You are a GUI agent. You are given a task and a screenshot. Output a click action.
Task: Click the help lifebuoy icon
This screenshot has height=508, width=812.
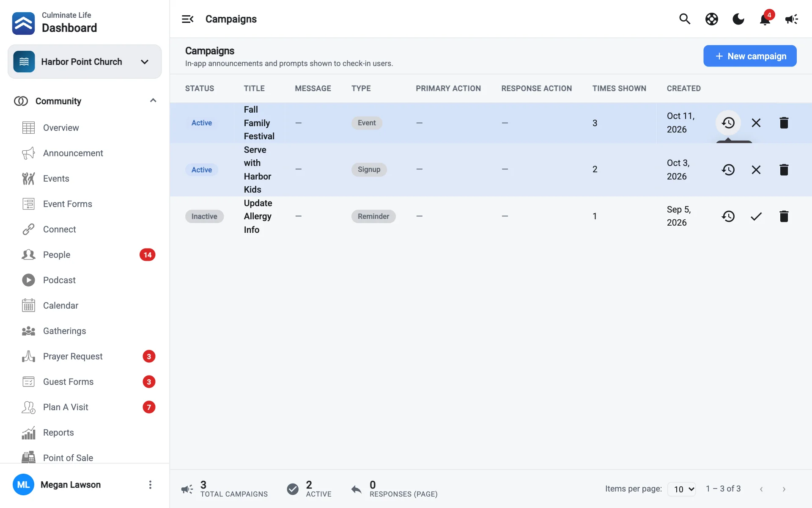[712, 19]
